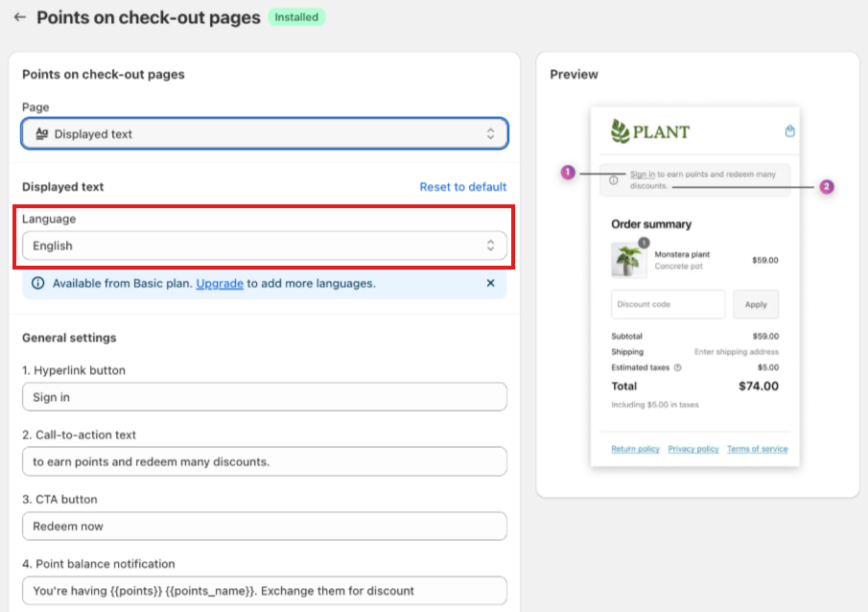Click the estimated taxes help icon
Image resolution: width=868 pixels, height=612 pixels.
[x=678, y=367]
